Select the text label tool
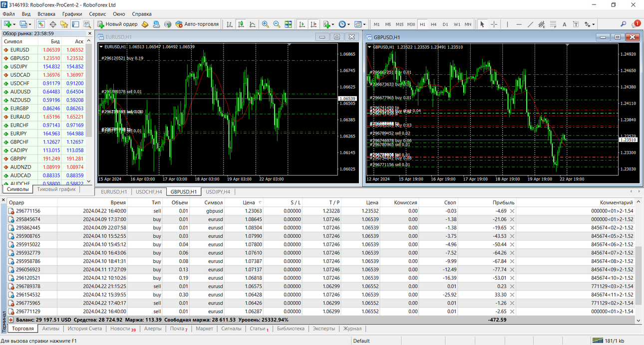Screen dimensions: 644x345 (x=576, y=24)
